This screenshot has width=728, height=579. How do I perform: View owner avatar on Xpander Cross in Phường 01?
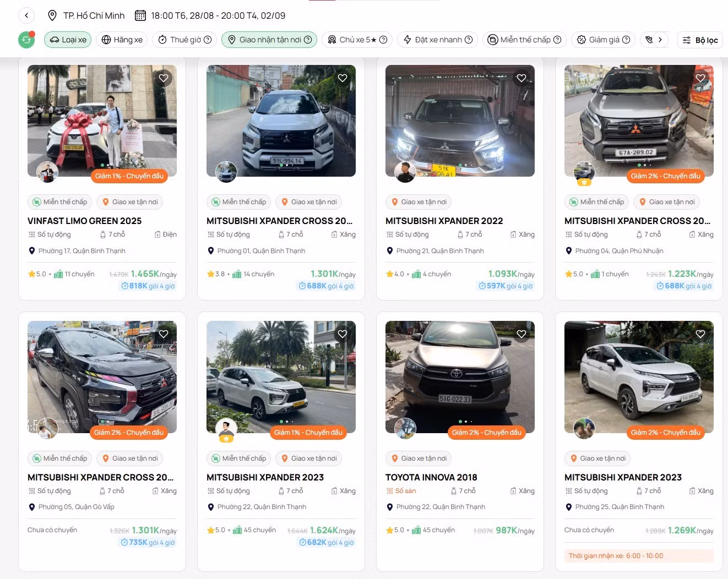[x=226, y=172]
